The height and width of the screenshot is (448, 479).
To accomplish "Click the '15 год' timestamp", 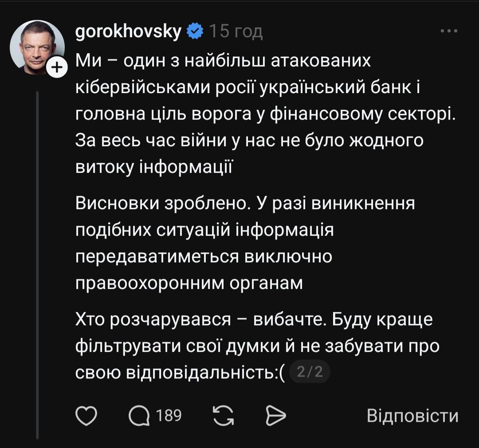I will coord(236,31).
